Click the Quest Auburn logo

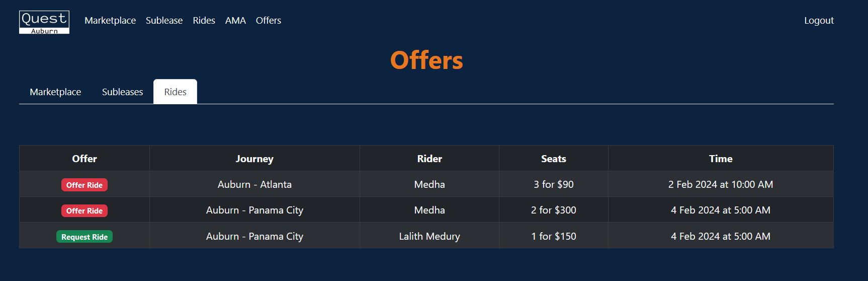click(x=44, y=22)
